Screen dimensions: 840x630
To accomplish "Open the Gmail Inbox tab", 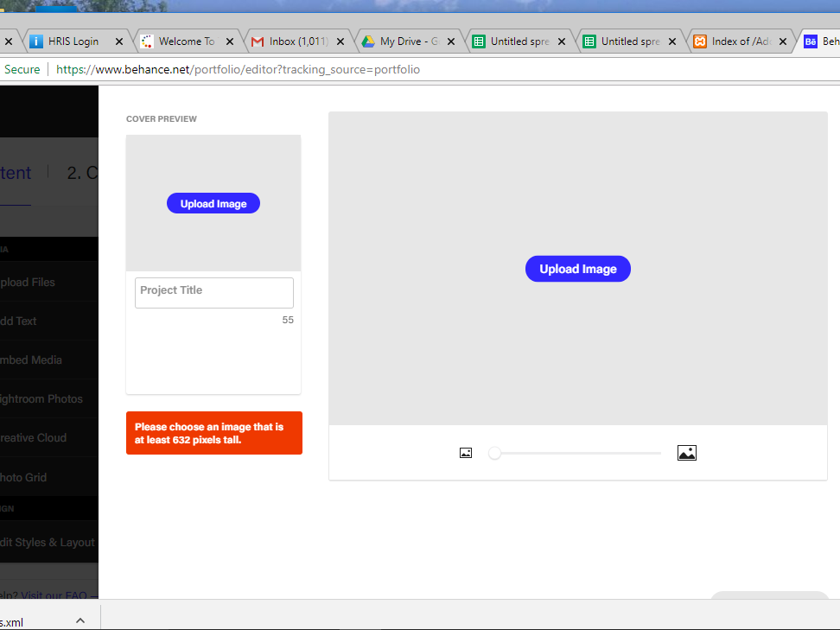I will (x=296, y=41).
